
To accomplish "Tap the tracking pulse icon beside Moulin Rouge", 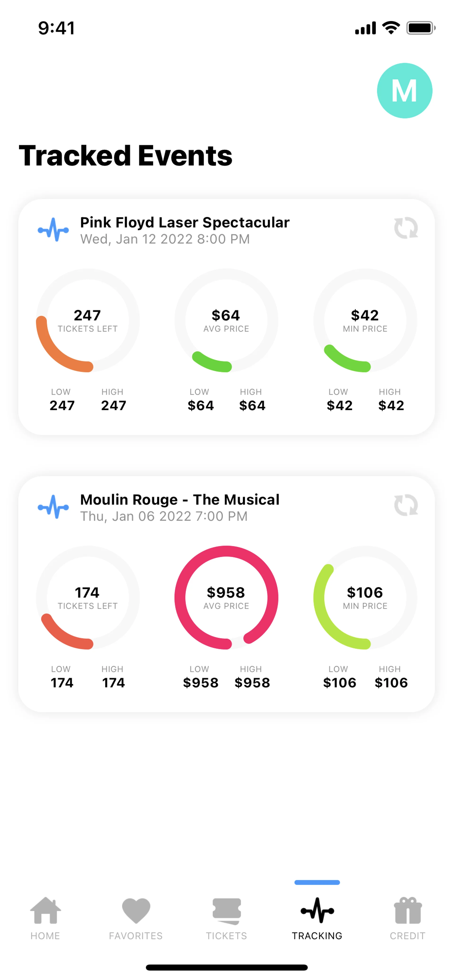I will coord(53,507).
